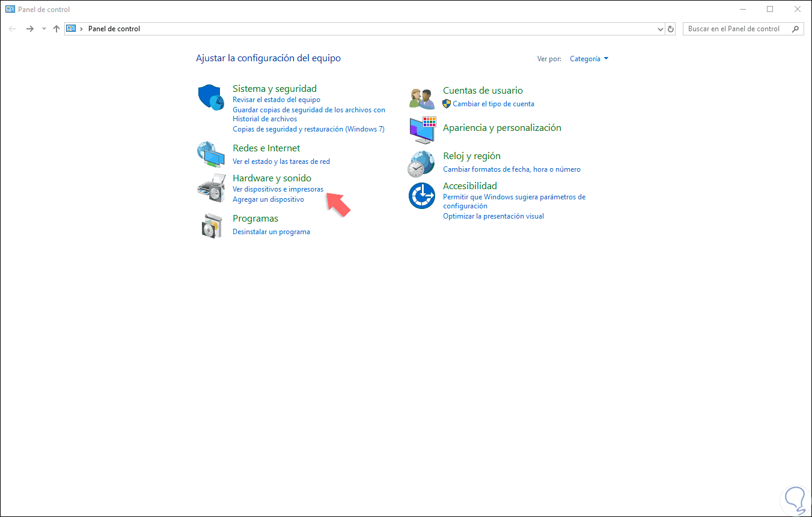The image size is (812, 517).
Task: Open the Cuentas de usuario people icon
Action: (422, 98)
